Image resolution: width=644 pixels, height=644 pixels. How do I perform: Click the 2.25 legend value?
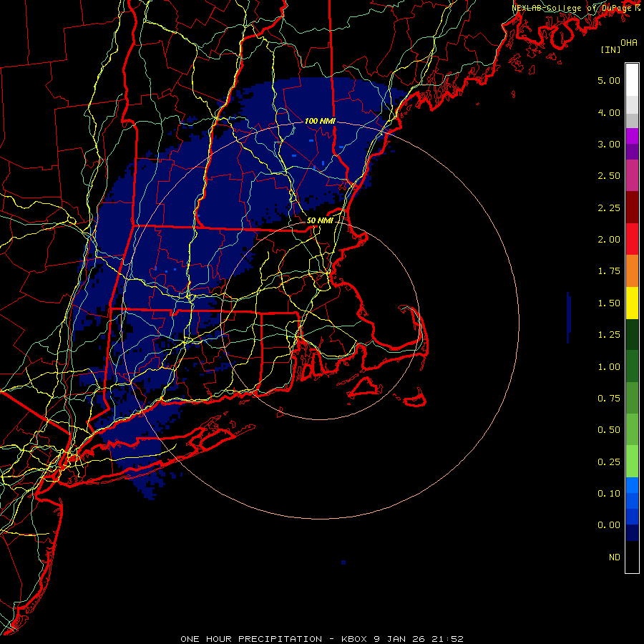pyautogui.click(x=609, y=208)
